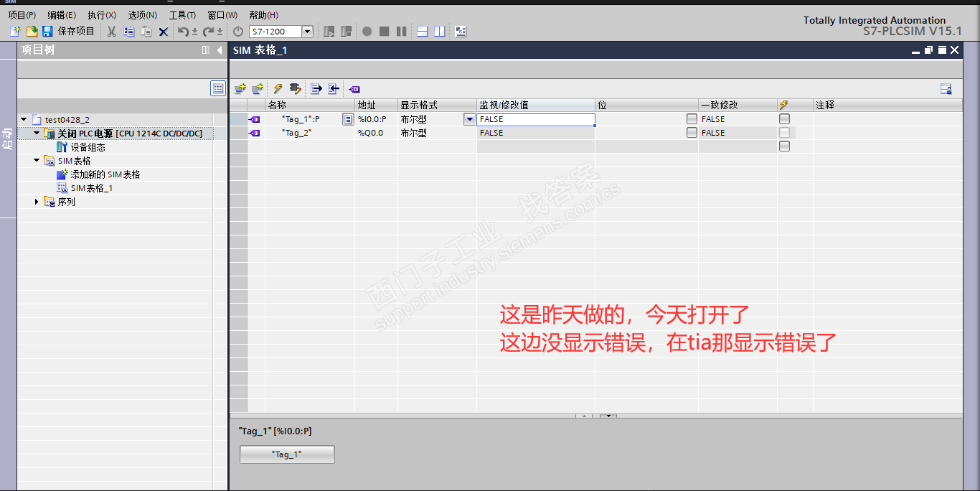Collapse the 关闭 PLC 电源 node
Viewport: 980px width, 491px height.
pos(37,133)
